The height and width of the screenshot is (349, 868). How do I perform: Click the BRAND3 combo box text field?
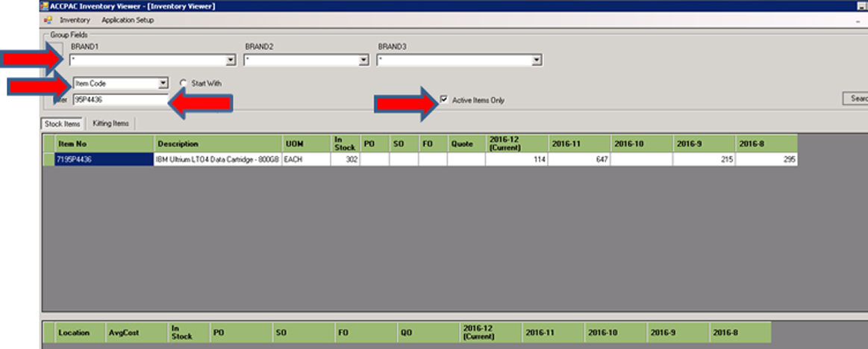[454, 61]
